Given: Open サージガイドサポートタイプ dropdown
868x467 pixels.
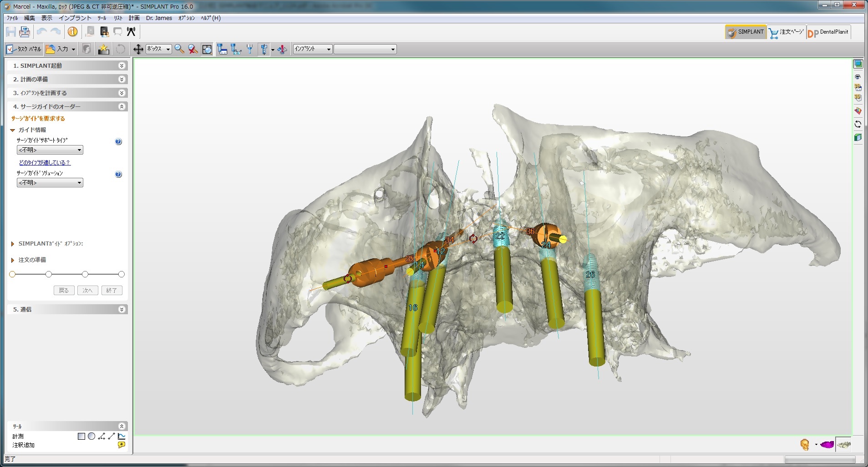Looking at the screenshot, I should click(x=50, y=150).
